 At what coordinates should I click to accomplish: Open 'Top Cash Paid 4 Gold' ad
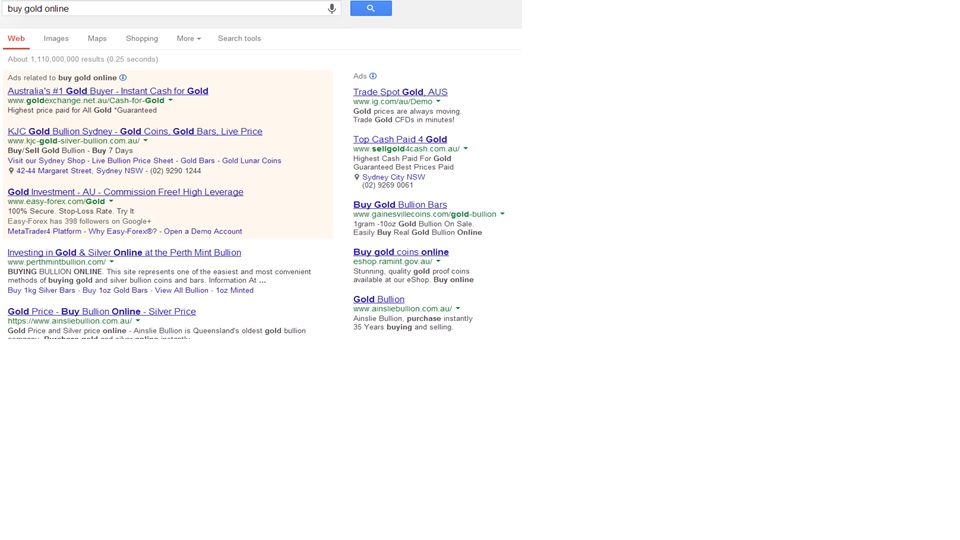(400, 139)
